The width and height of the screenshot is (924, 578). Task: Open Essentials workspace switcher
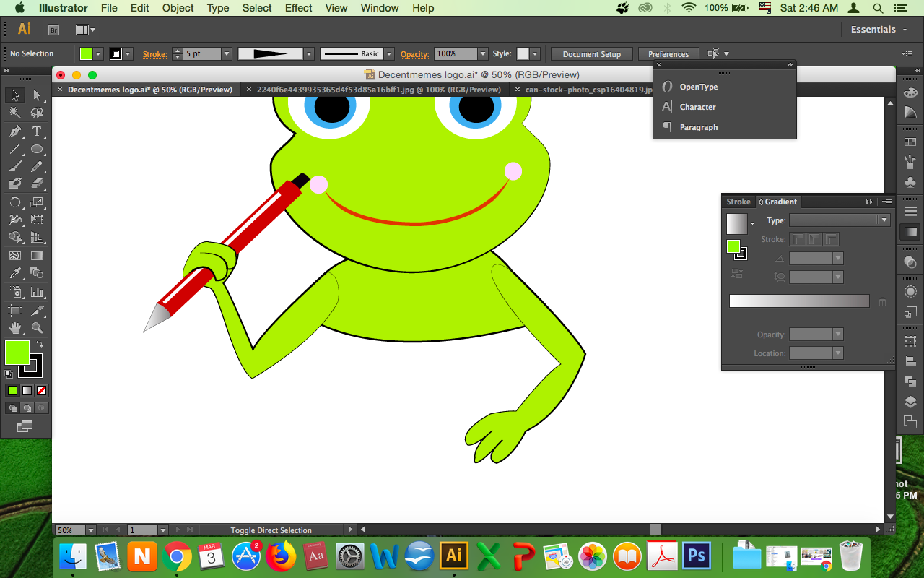pyautogui.click(x=878, y=30)
